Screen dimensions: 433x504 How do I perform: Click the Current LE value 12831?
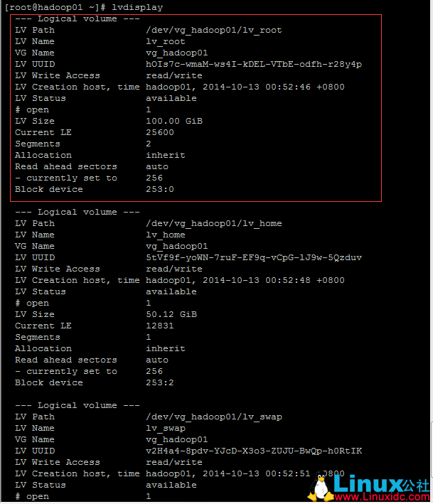[160, 326]
